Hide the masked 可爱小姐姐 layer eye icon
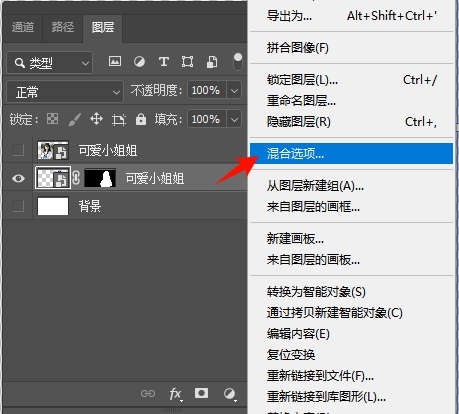This screenshot has height=414, width=459. (x=18, y=178)
